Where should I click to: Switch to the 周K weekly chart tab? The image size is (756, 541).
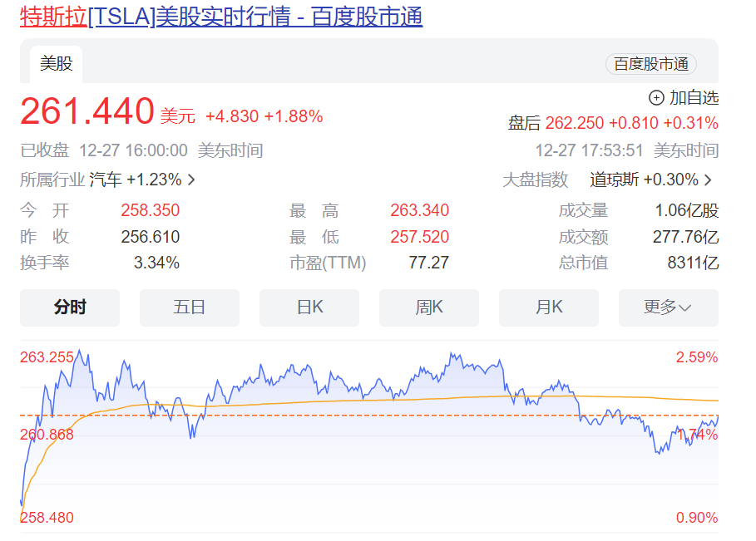click(429, 307)
